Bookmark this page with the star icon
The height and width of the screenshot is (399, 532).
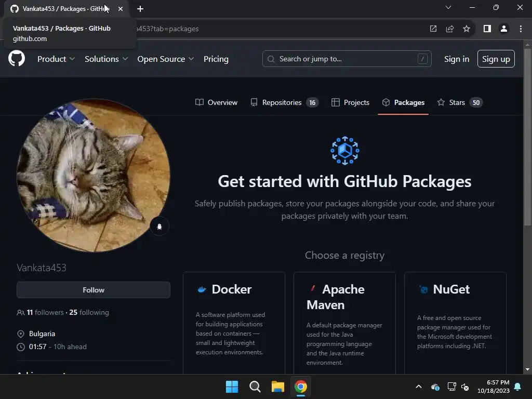pyautogui.click(x=467, y=29)
